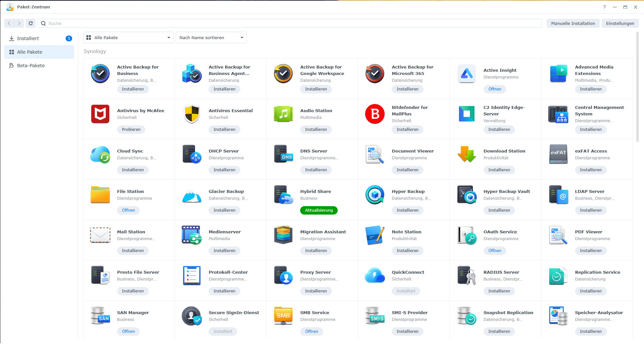Screen dimensions: 644x349
Task: Switch to Beta-Pakete in the sidebar
Action: click(x=39, y=66)
